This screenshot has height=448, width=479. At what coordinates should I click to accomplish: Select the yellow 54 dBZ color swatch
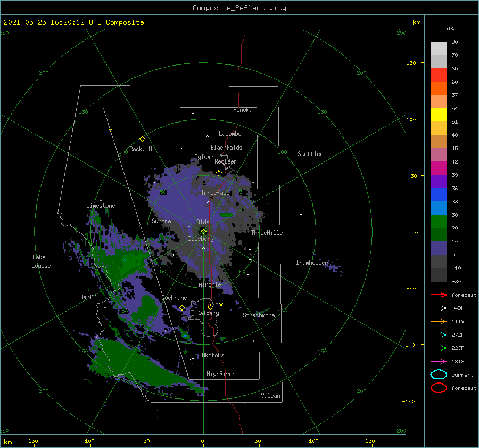[x=439, y=115]
